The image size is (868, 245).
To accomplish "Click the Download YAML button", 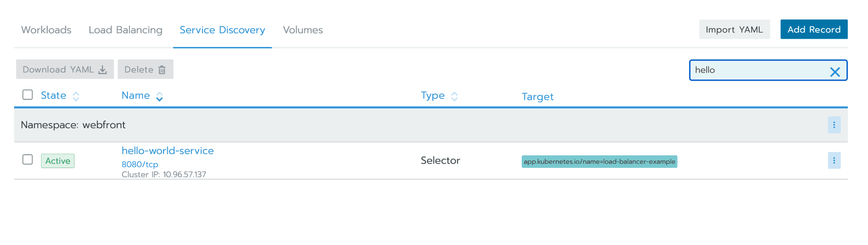I will click(65, 69).
